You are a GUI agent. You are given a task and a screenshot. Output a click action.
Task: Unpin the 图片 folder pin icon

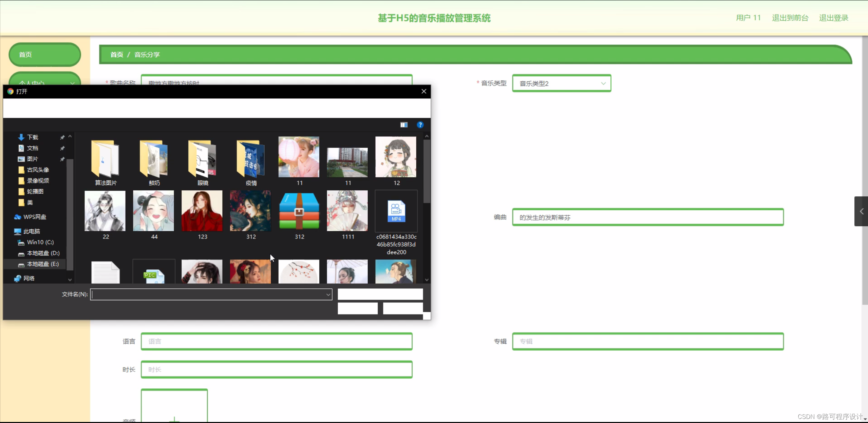[x=62, y=159]
